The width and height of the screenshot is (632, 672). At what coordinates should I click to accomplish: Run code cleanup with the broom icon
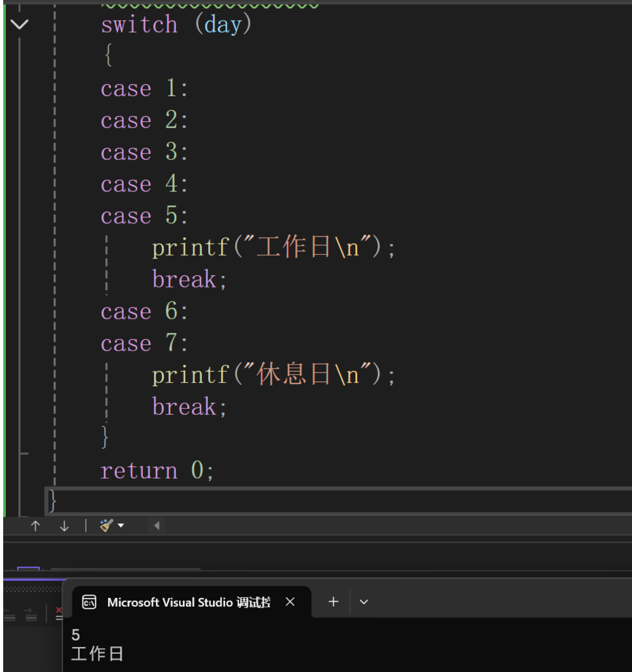pos(107,525)
